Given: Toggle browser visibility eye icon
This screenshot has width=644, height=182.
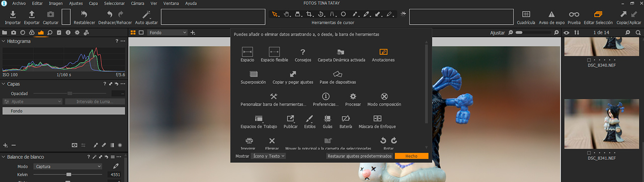Looking at the screenshot, I should 566,32.
